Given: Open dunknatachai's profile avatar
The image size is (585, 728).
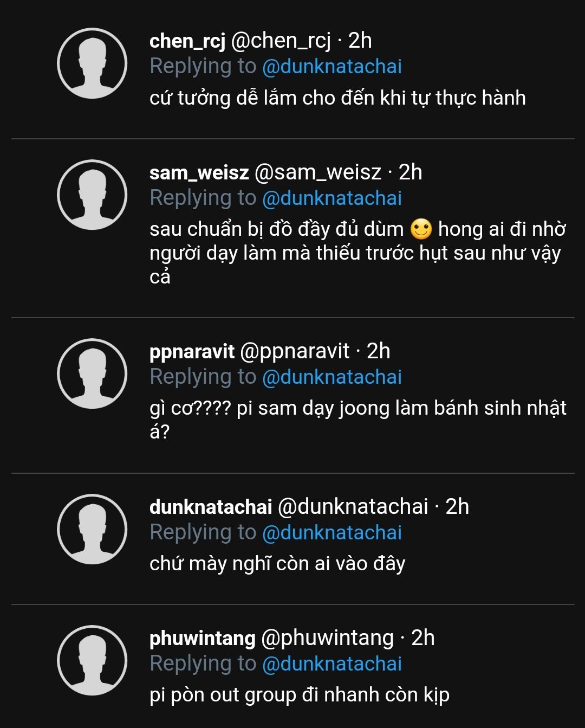Looking at the screenshot, I should point(92,530).
